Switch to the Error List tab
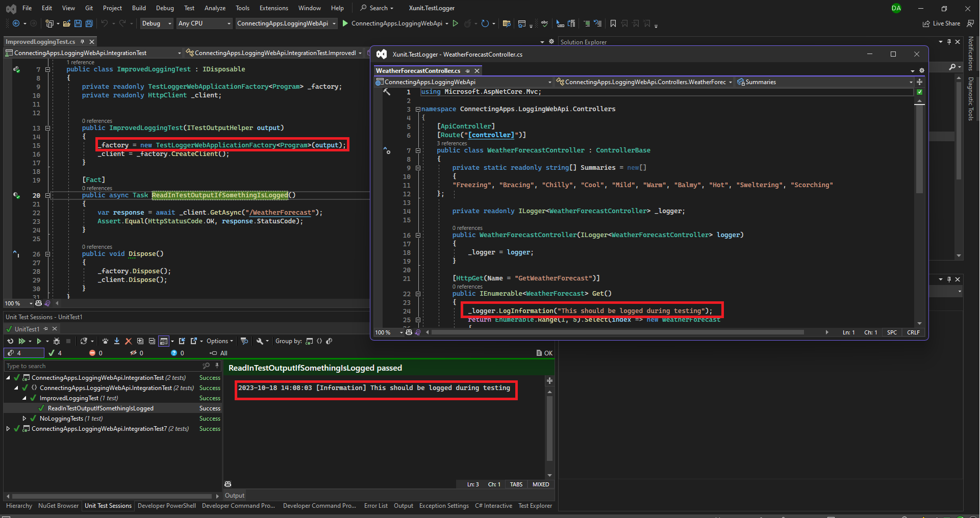The image size is (980, 518). (x=376, y=506)
